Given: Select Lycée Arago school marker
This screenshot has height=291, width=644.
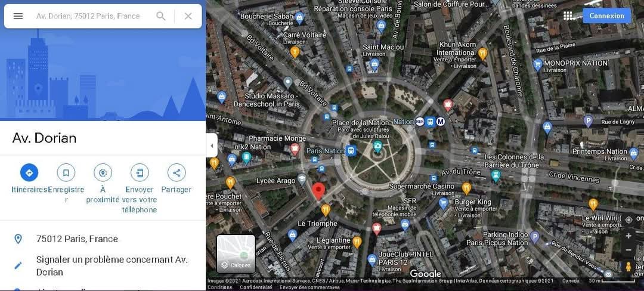Looking at the screenshot, I should tap(302, 178).
